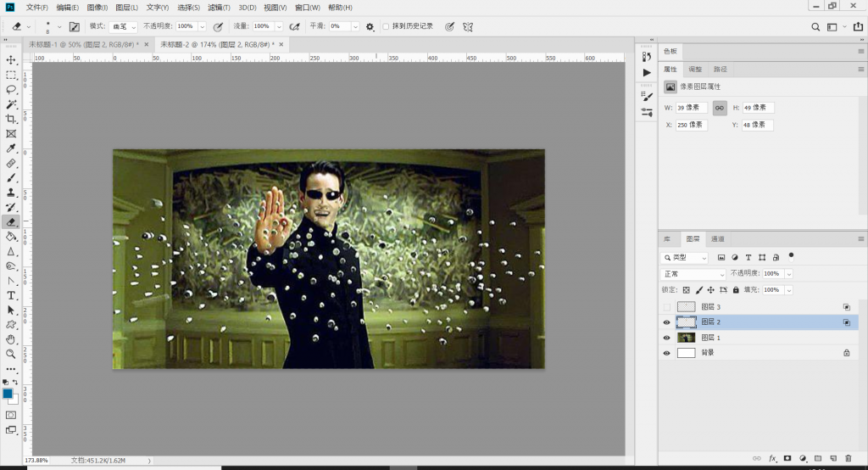Viewport: 868px width, 470px height.
Task: Hide layer 图层 2 visibility eye
Action: coord(666,322)
